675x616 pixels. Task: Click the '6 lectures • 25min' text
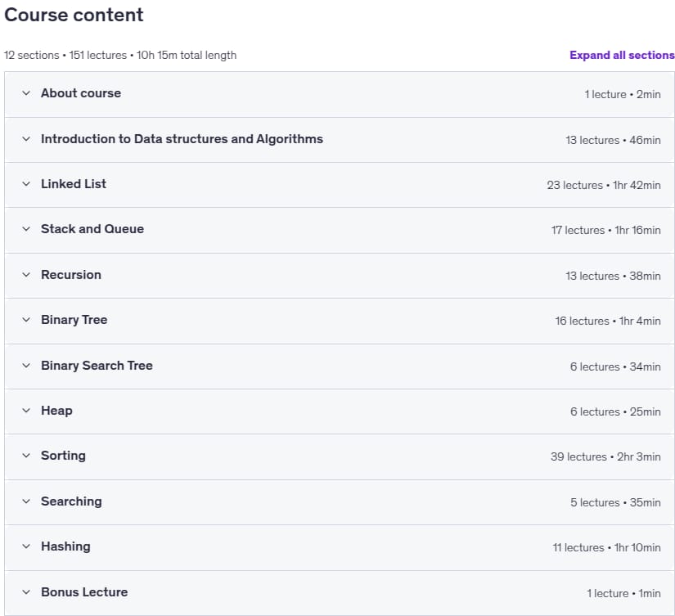(615, 412)
